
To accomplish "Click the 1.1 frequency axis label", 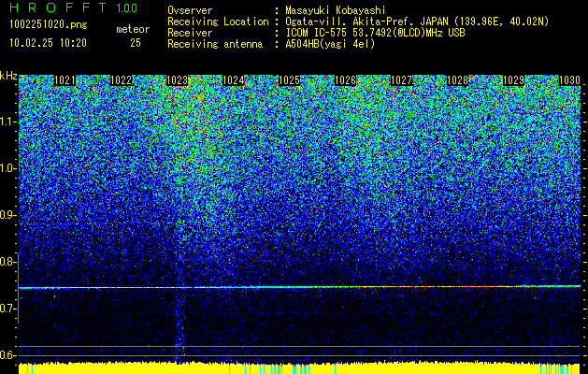I will click(x=7, y=122).
